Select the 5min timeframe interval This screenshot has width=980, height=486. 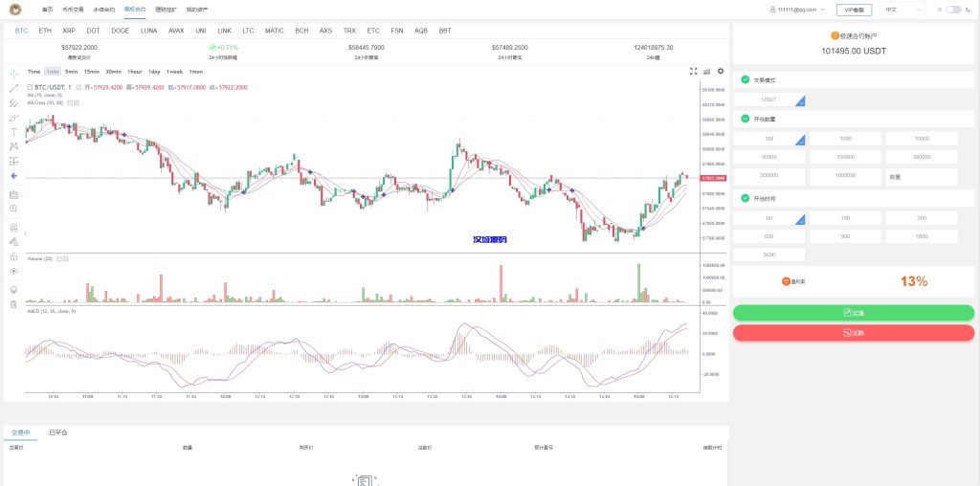72,72
